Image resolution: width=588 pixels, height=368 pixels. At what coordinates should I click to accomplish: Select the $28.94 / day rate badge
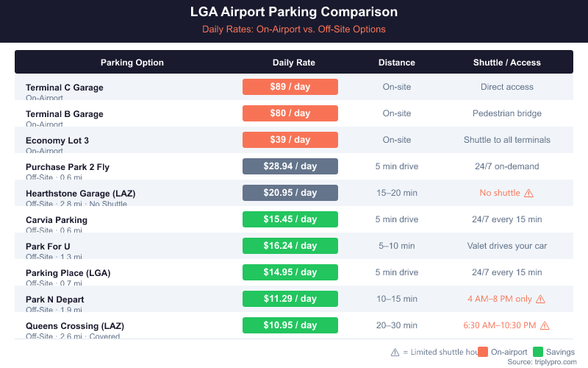point(290,166)
